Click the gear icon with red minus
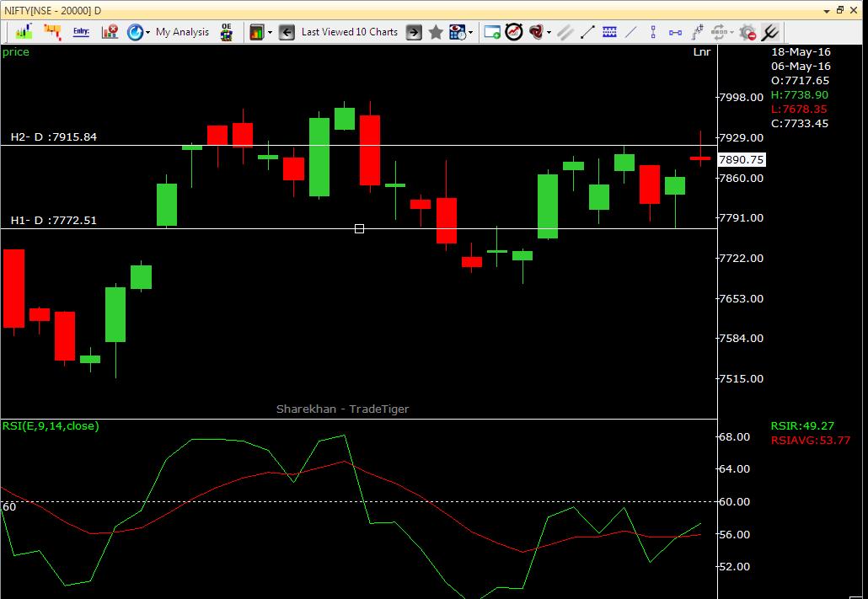 [x=748, y=32]
